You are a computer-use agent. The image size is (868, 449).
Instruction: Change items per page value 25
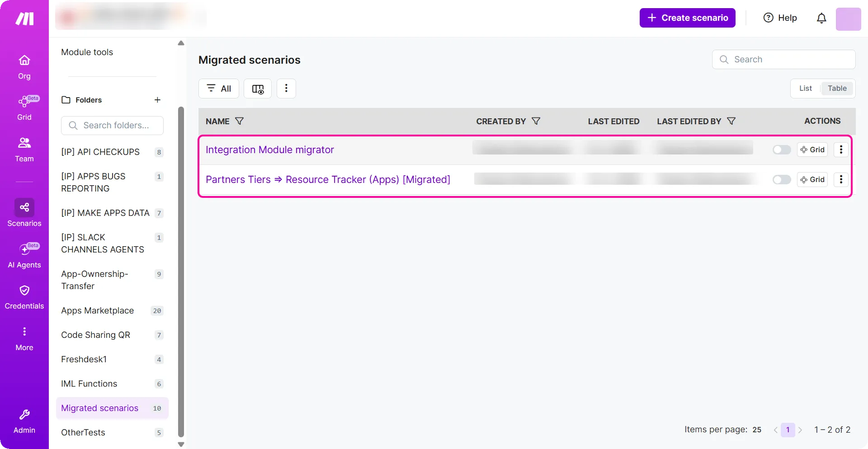pos(757,430)
